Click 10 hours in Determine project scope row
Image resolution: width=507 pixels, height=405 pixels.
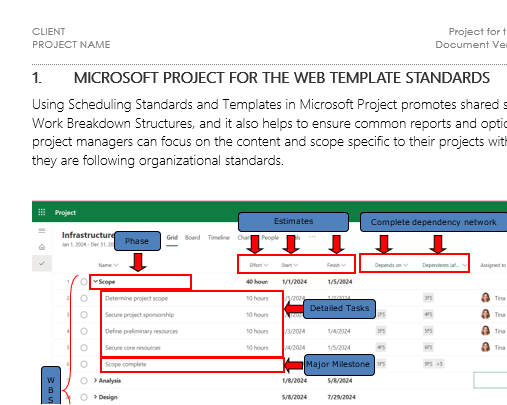click(x=257, y=298)
